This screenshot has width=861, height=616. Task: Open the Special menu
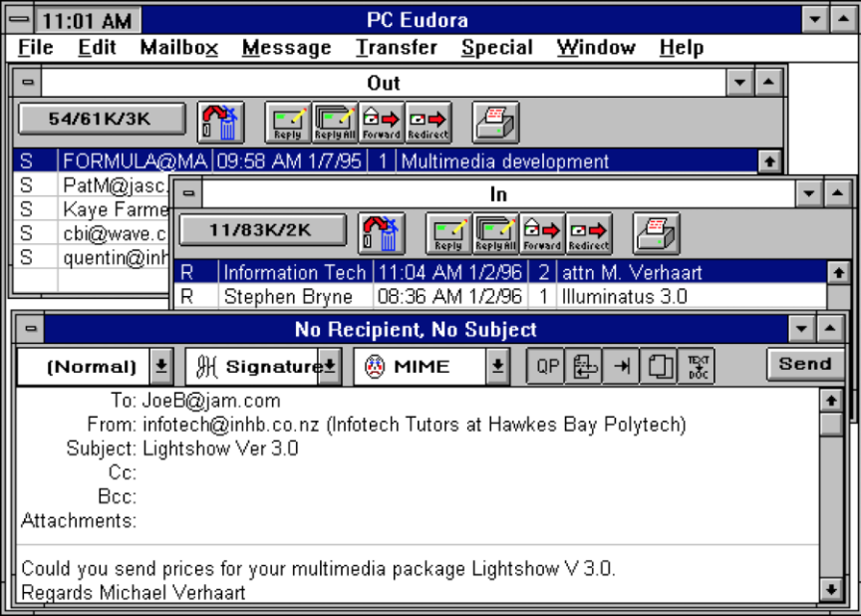coord(497,48)
